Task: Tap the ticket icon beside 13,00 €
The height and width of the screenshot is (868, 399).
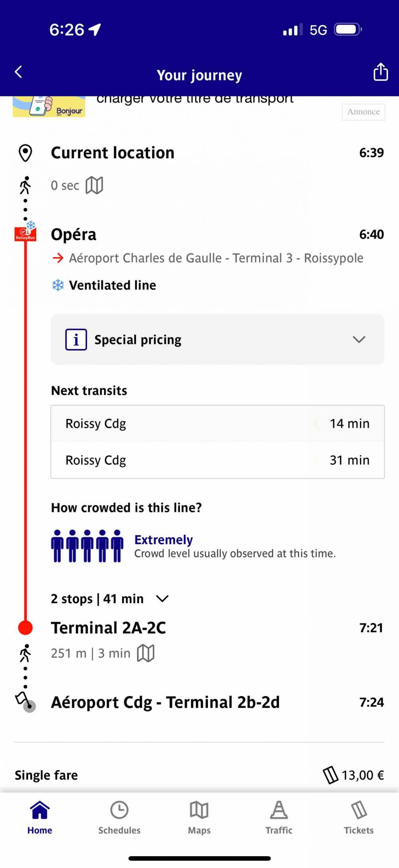Action: (330, 775)
